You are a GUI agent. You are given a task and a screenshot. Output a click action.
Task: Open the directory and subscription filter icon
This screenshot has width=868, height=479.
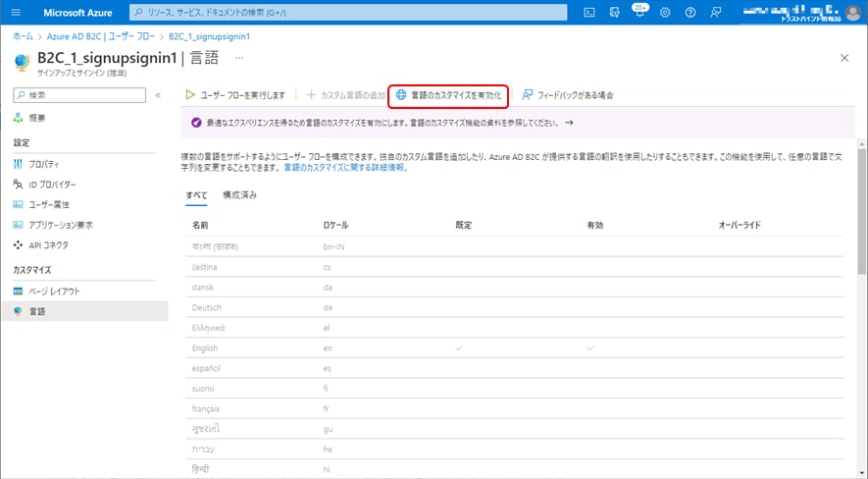point(614,12)
